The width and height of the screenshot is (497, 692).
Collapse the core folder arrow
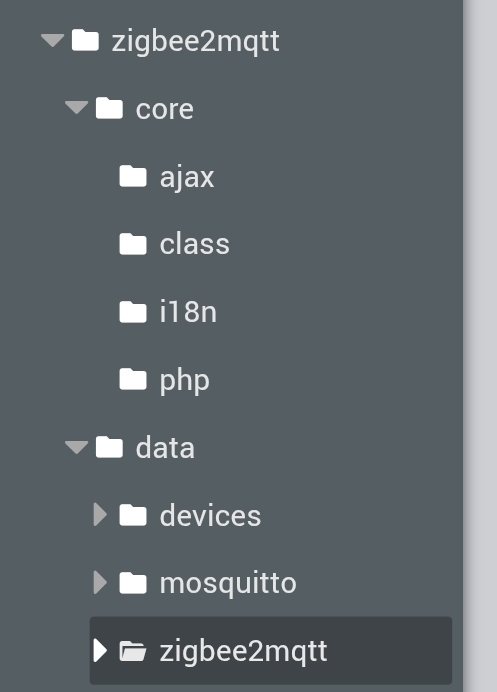(x=76, y=108)
